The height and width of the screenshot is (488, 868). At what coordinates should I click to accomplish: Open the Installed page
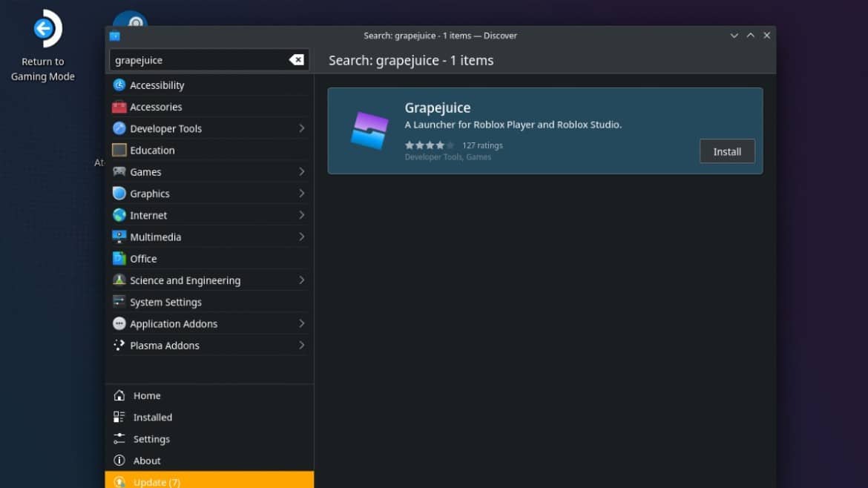pos(152,418)
